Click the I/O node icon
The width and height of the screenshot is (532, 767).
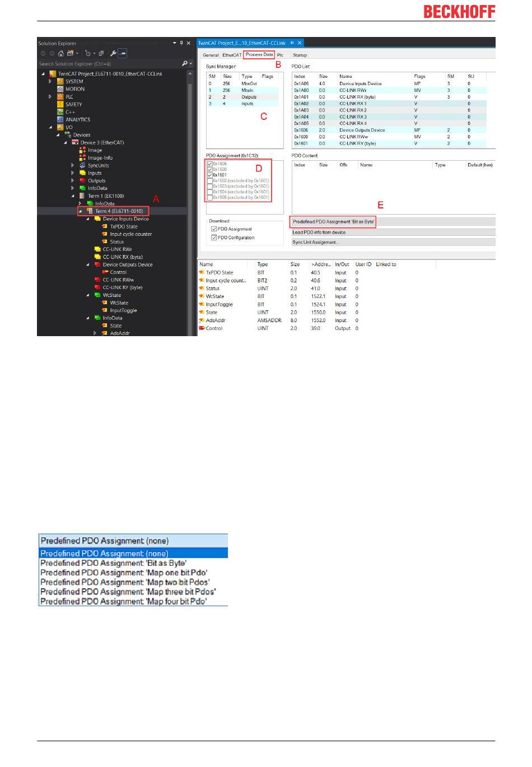click(x=60, y=127)
